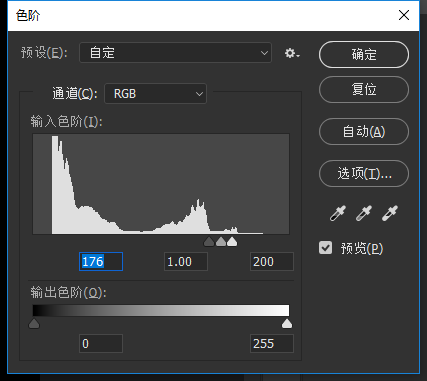This screenshot has width=427, height=381.
Task: Click the output white slider handle
Action: point(287,323)
